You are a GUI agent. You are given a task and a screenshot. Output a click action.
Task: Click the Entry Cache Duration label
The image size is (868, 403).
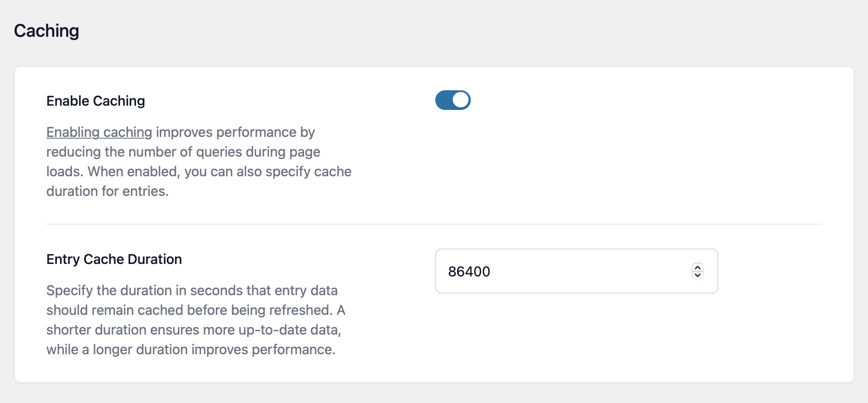(x=114, y=259)
